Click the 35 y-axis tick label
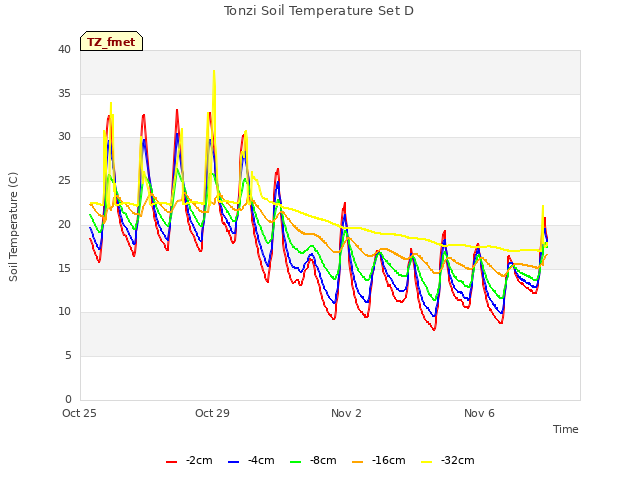 click(64, 93)
